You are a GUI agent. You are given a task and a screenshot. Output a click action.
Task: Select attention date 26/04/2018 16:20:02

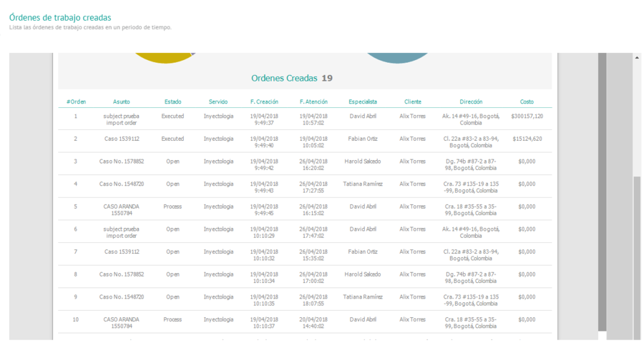(x=313, y=164)
